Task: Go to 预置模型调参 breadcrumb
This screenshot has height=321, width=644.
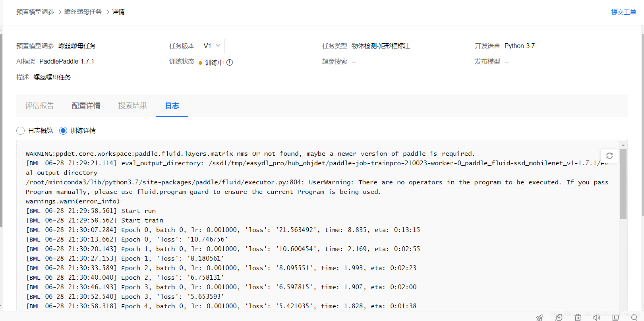Action: point(35,12)
